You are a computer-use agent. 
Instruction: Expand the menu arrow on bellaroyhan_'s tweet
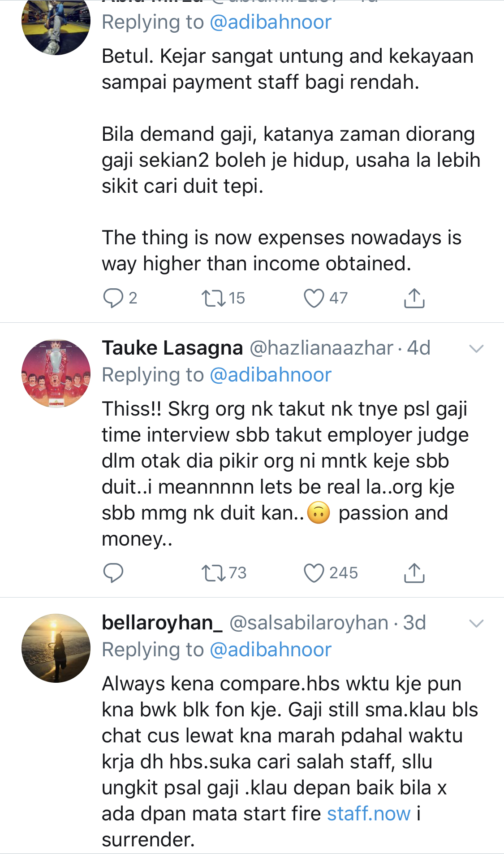click(x=476, y=623)
